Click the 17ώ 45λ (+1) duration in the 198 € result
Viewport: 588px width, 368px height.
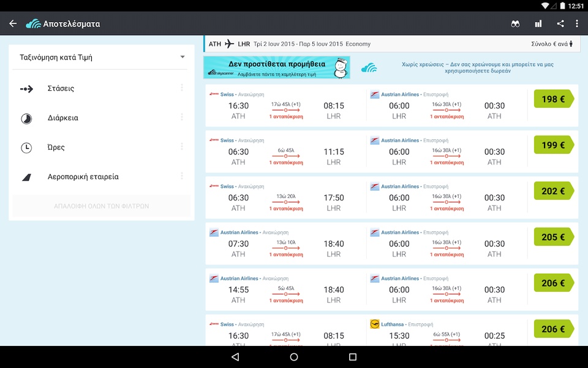(x=286, y=104)
